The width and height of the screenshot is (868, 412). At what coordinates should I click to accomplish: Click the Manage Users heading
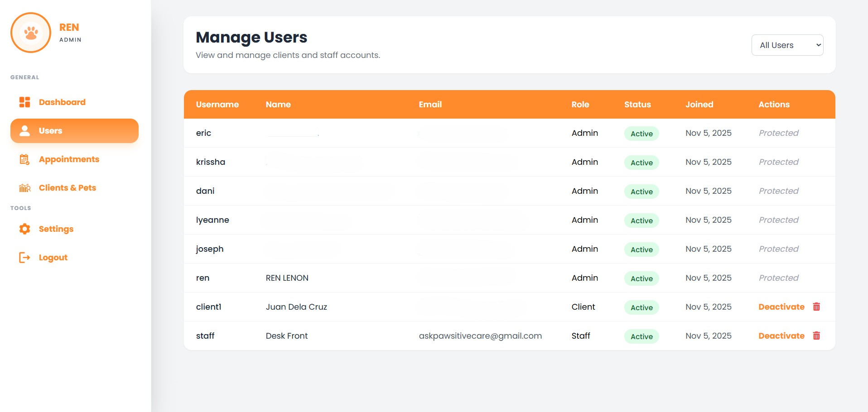coord(251,38)
